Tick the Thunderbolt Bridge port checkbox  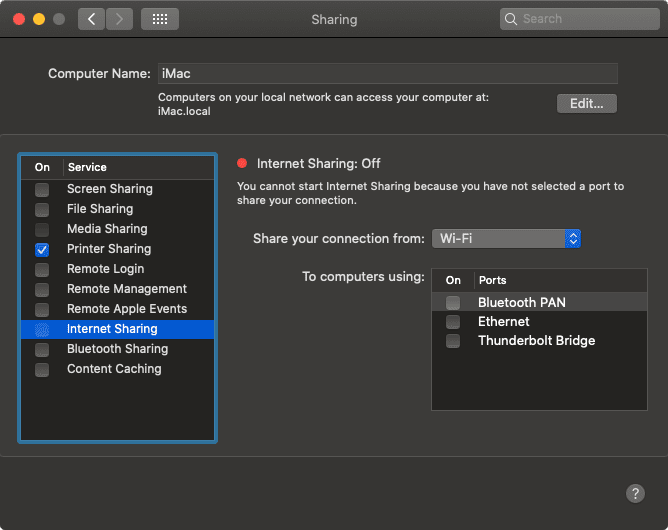pos(453,341)
